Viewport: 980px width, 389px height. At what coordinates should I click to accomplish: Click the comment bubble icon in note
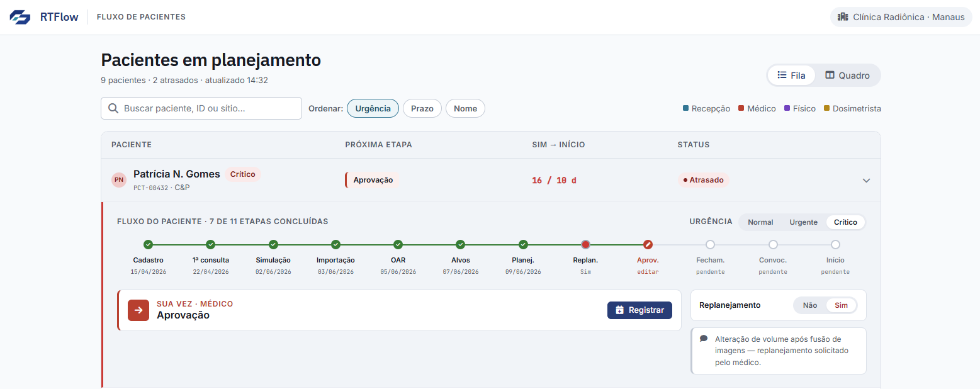point(704,338)
